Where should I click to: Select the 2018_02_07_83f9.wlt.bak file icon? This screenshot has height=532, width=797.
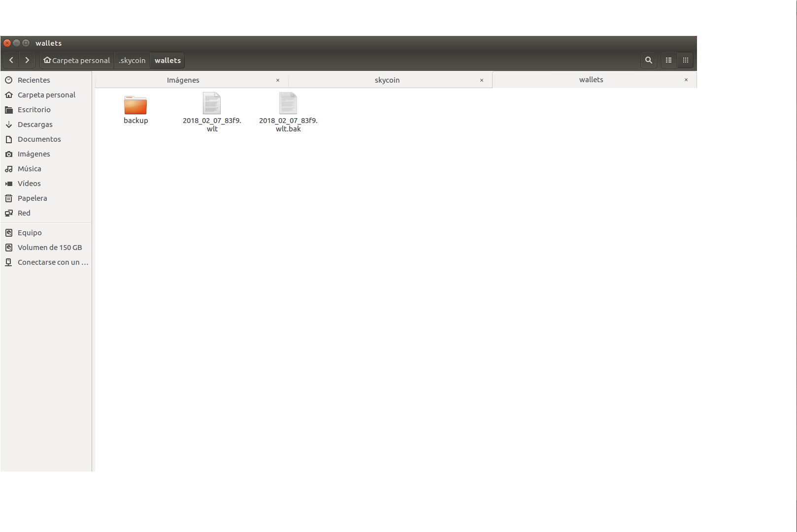288,103
